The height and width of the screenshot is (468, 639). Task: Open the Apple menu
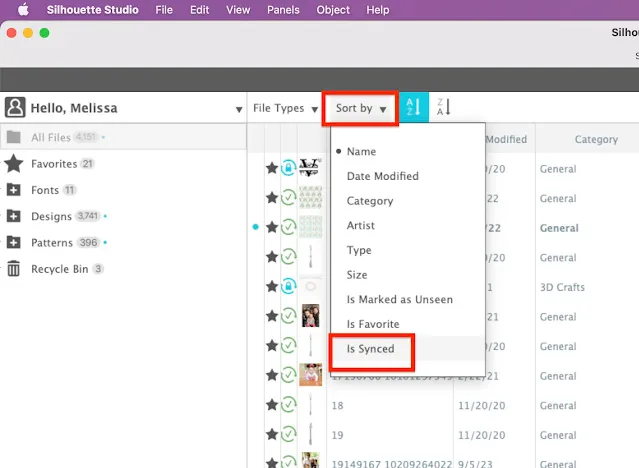click(x=23, y=9)
